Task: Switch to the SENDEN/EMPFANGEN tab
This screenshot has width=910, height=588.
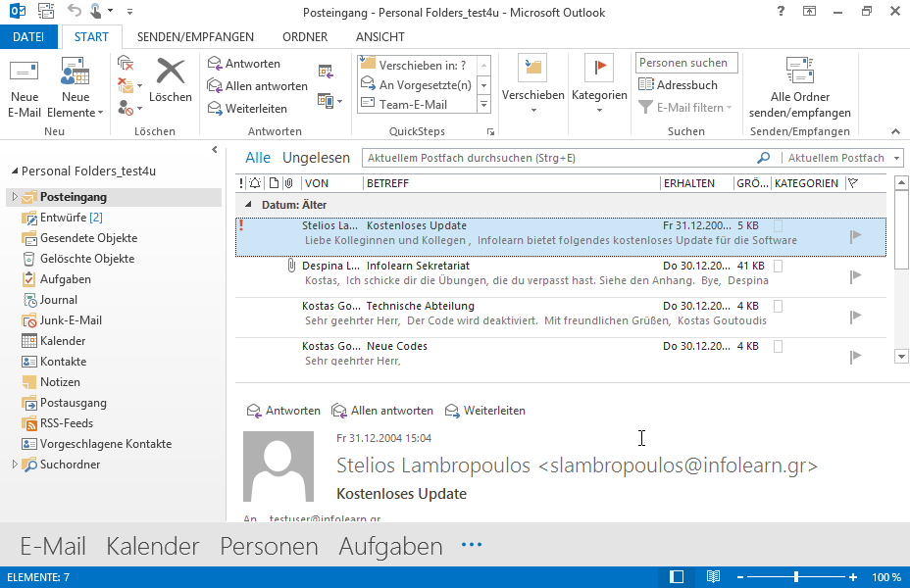Action: (195, 37)
